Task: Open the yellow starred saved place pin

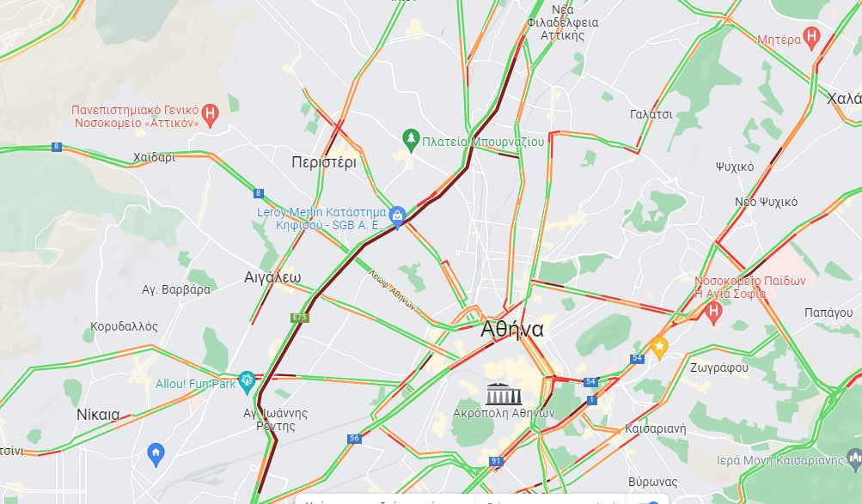Action: (x=659, y=348)
